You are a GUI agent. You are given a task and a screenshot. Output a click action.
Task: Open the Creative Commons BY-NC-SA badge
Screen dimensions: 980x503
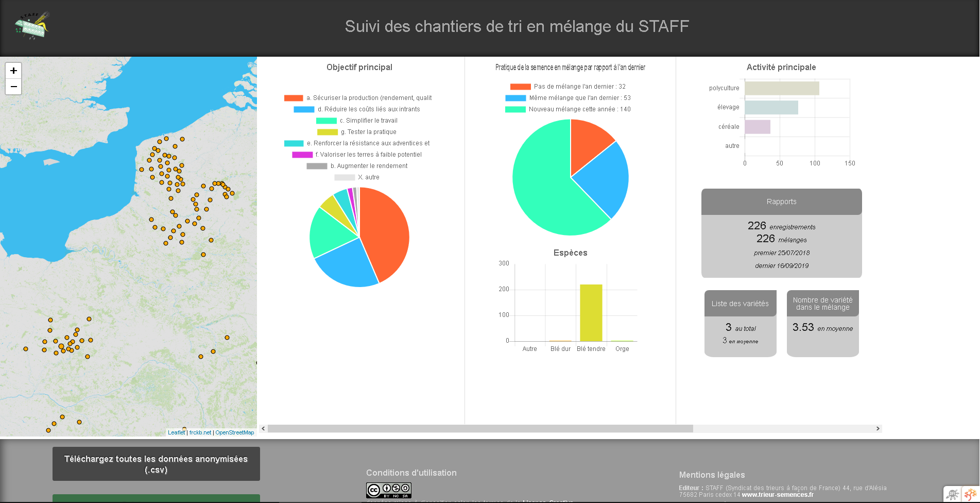pyautogui.click(x=388, y=490)
